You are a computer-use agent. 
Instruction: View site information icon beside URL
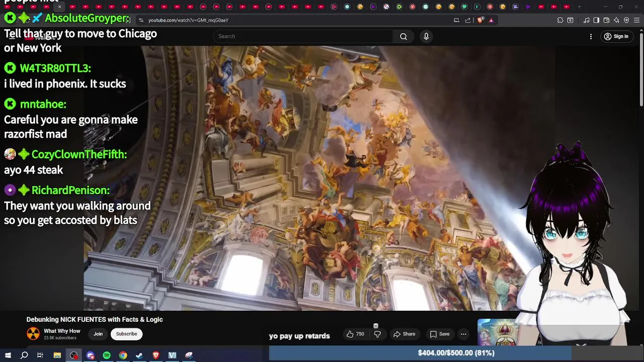click(141, 20)
